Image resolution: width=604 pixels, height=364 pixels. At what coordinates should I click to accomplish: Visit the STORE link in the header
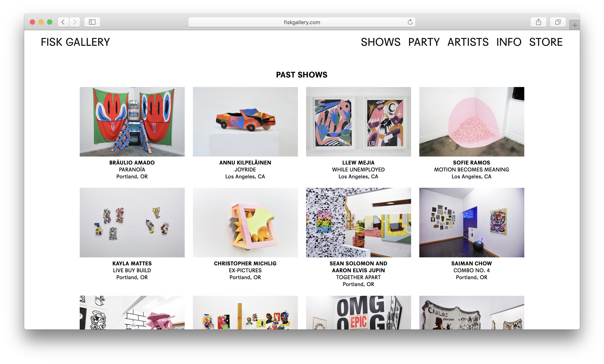[x=546, y=42]
